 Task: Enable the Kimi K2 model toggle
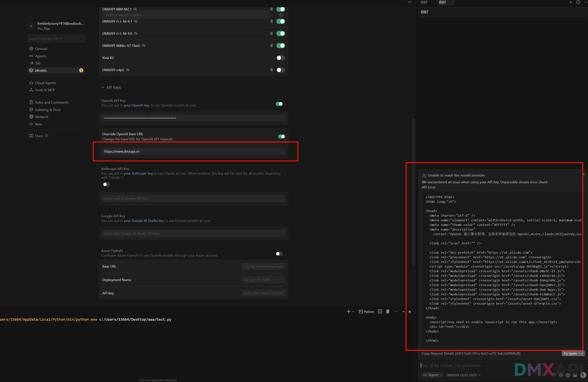pos(280,58)
